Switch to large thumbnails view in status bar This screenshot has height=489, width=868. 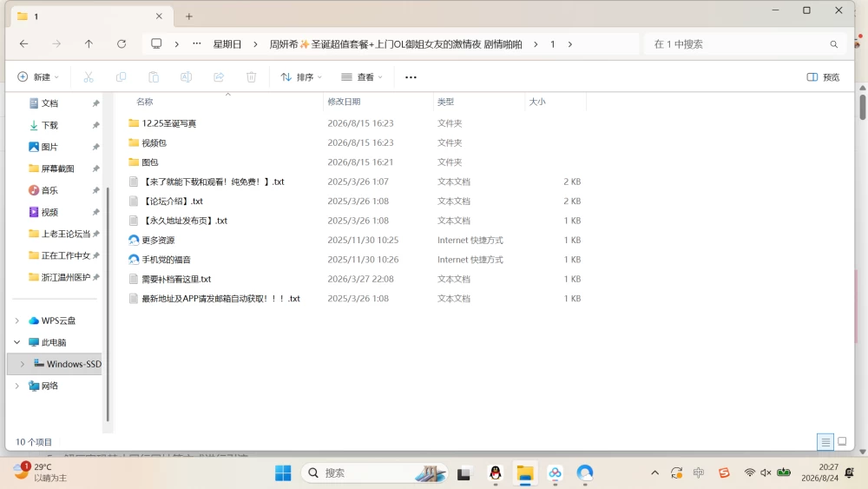(x=842, y=442)
